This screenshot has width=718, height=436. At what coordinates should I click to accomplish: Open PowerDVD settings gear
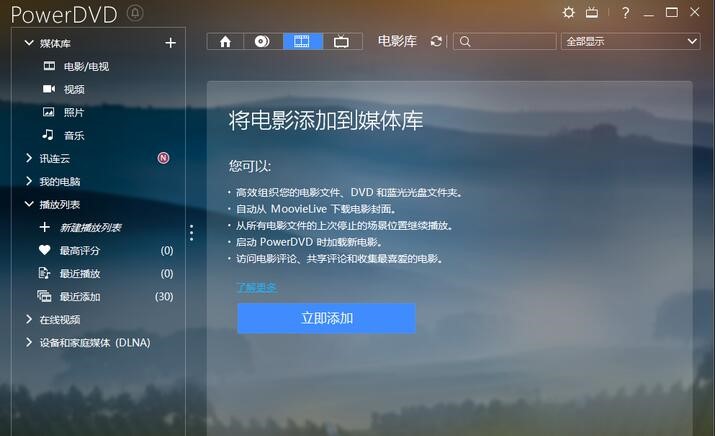coord(568,12)
